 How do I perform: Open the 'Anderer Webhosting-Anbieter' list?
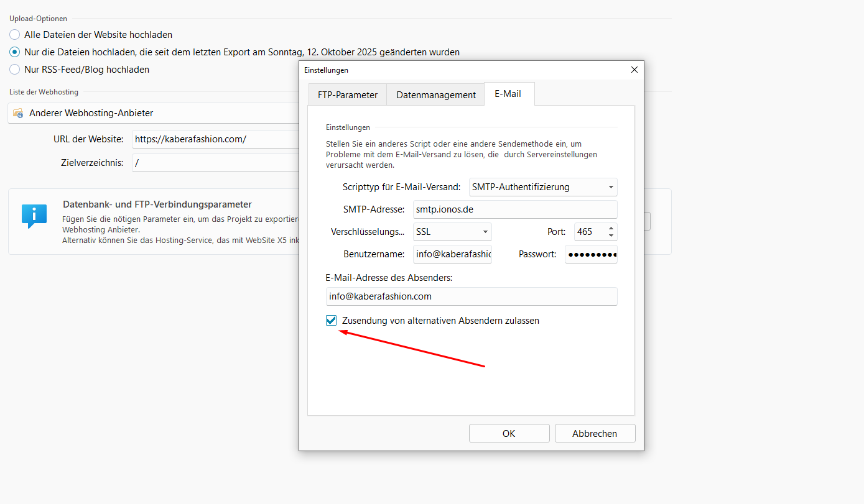[152, 113]
